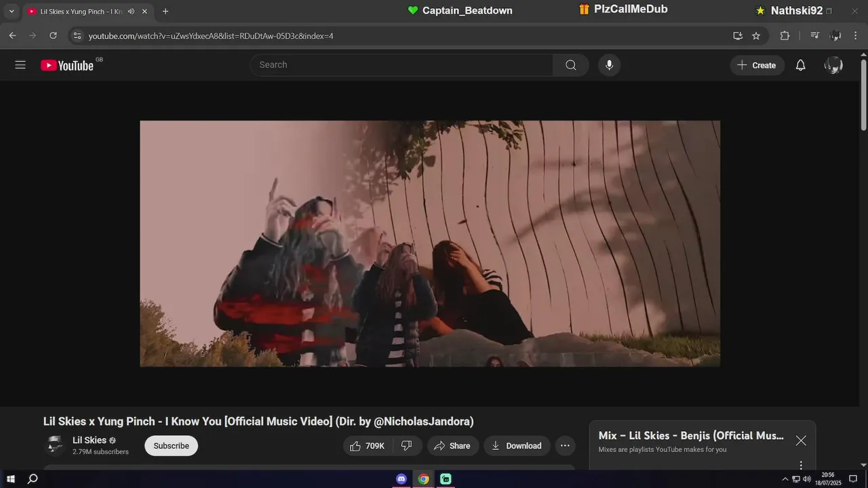Screen dimensions: 868x488
Task: Open Windows taskbar search
Action: (32, 479)
